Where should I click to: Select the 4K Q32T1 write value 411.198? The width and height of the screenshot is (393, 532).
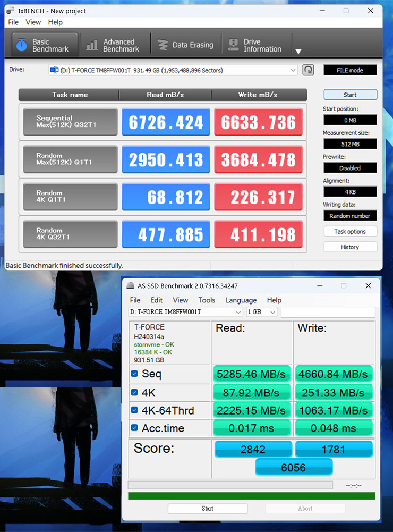259,234
